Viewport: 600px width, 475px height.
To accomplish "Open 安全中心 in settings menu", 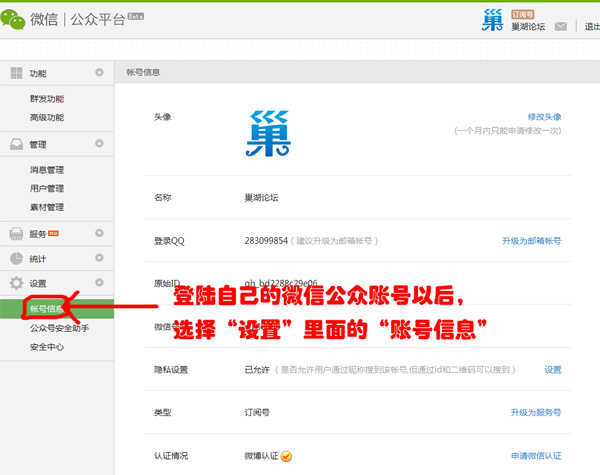I will (x=47, y=347).
